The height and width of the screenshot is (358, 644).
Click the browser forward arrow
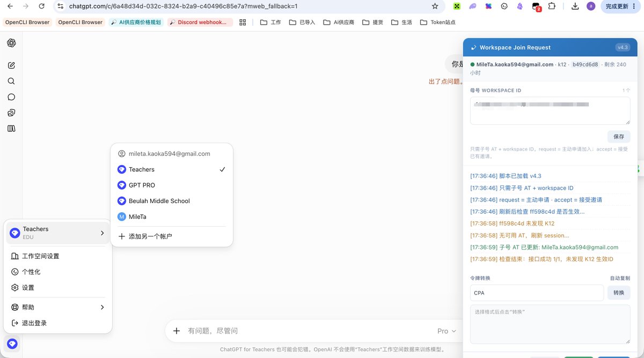point(26,6)
